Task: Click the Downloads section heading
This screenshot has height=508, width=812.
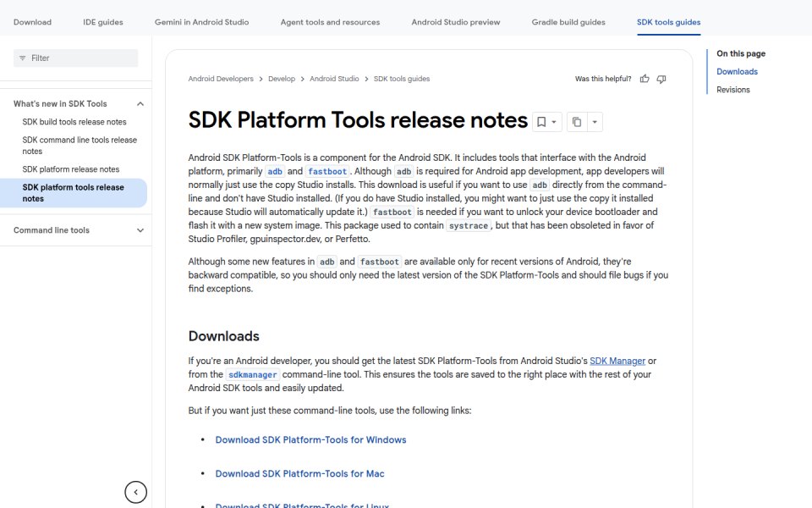Action: tap(223, 336)
